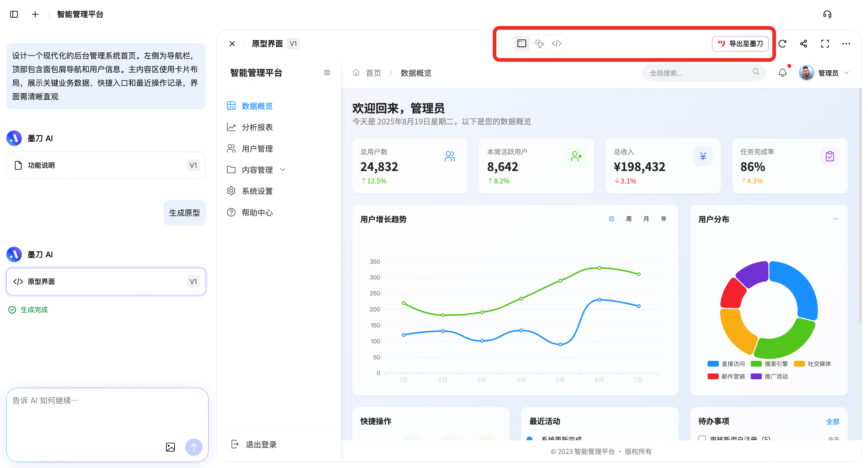
Task: Open the 分析报表 section
Action: coord(257,127)
